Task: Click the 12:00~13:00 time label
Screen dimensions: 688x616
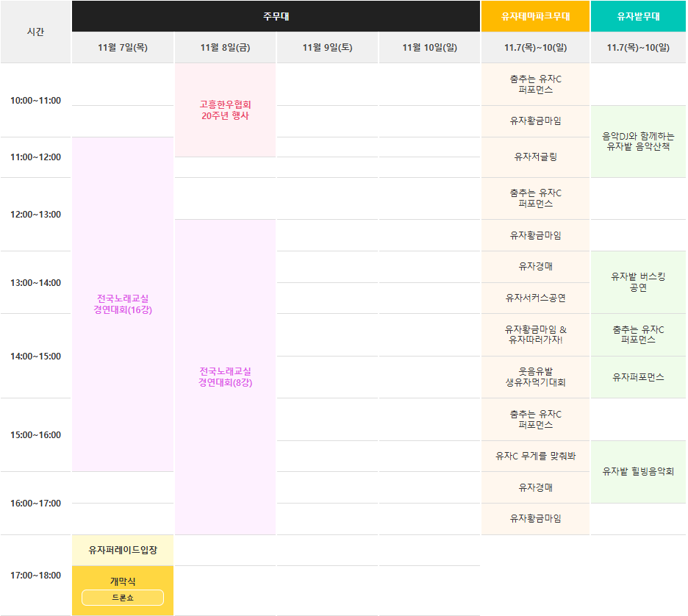Action: pyautogui.click(x=35, y=215)
